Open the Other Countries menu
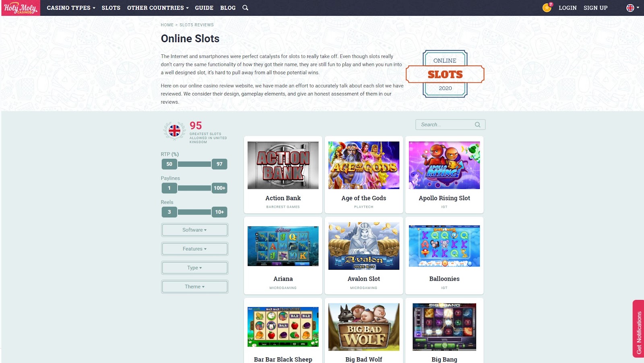The image size is (644, 363). 158,8
